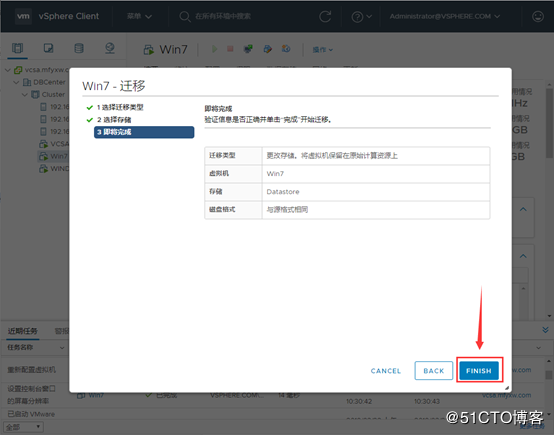Open the 任务名称 column filter dropdown
The height and width of the screenshot is (435, 554).
point(62,348)
